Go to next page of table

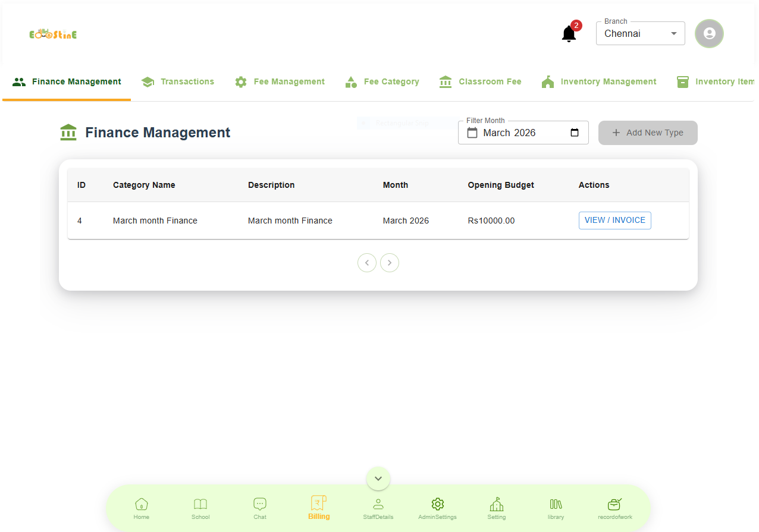tap(390, 262)
